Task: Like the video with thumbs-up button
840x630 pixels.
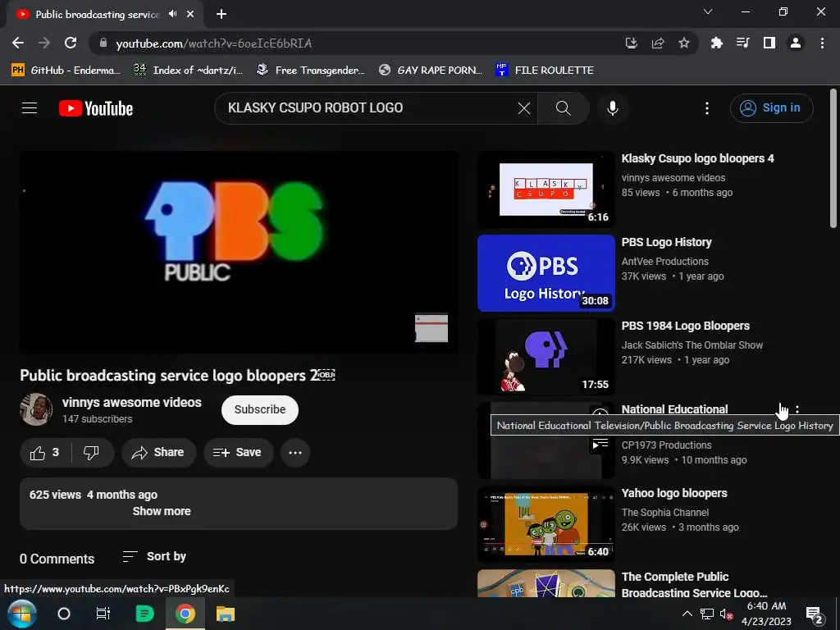Action: pos(45,453)
